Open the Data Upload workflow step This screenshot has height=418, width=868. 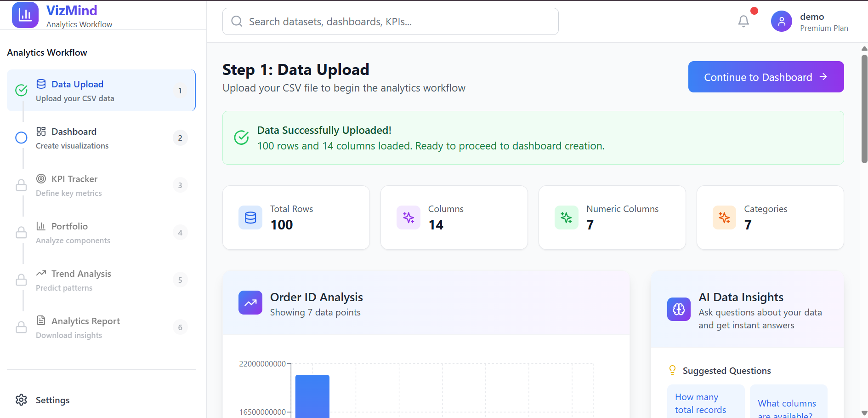coord(101,91)
